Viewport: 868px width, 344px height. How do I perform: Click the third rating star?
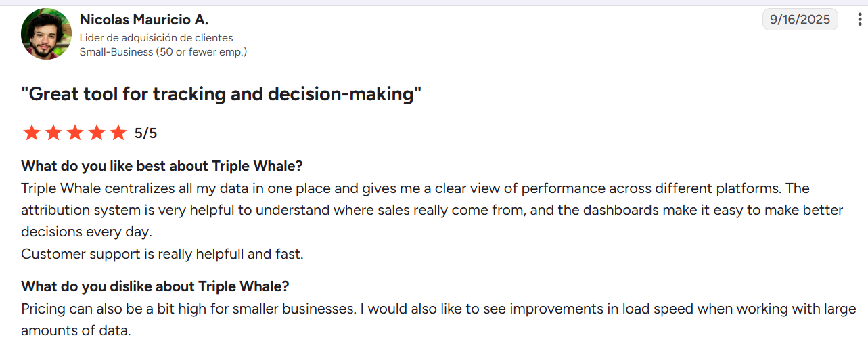(74, 133)
